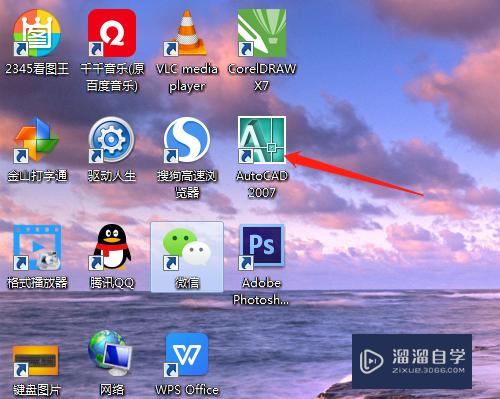Open the 键盘图片 shortcut icon
This screenshot has width=500, height=399.
click(x=36, y=361)
